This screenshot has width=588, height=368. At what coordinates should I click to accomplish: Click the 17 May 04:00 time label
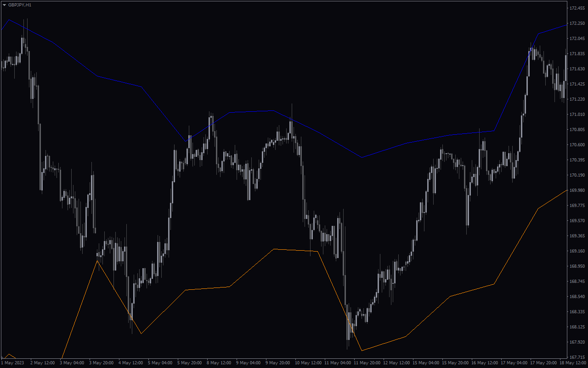(x=514, y=363)
